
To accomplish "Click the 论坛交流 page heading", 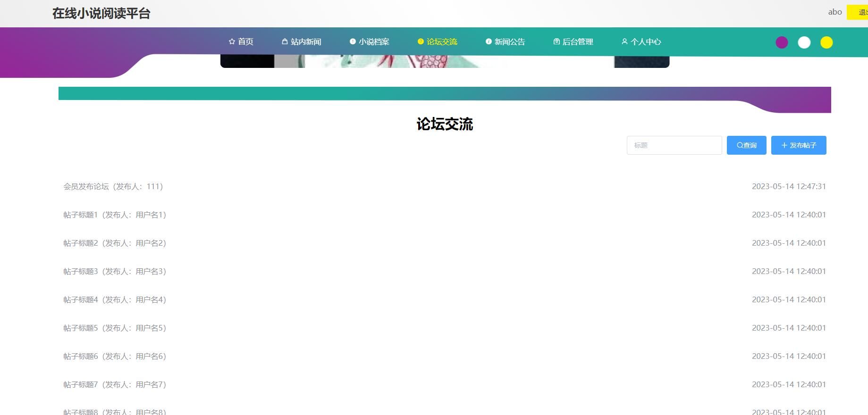I will point(445,124).
